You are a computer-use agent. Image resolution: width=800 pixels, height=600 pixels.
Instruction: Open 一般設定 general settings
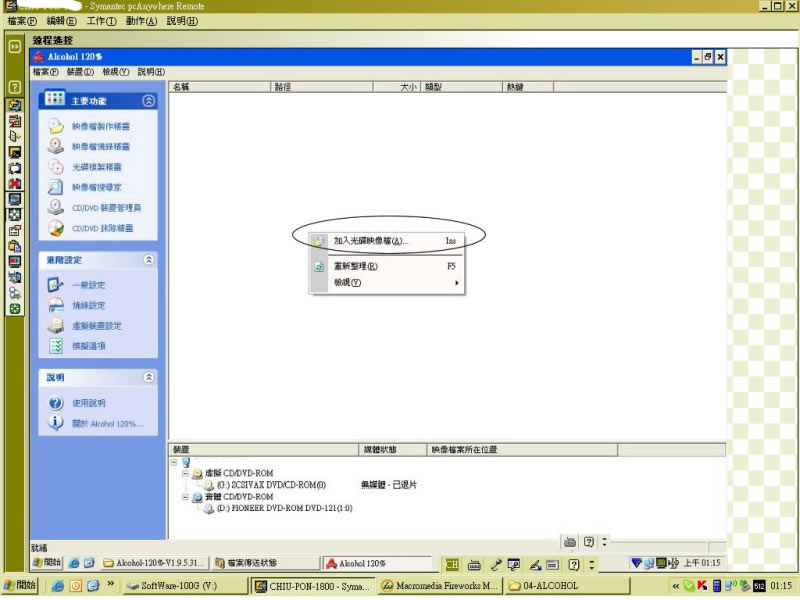pos(88,285)
